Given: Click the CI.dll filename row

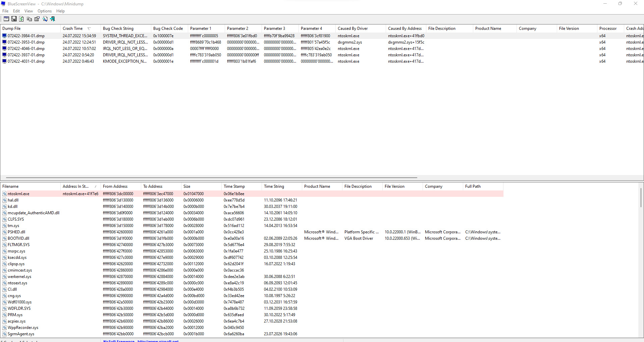Looking at the screenshot, I should pyautogui.click(x=12, y=289).
